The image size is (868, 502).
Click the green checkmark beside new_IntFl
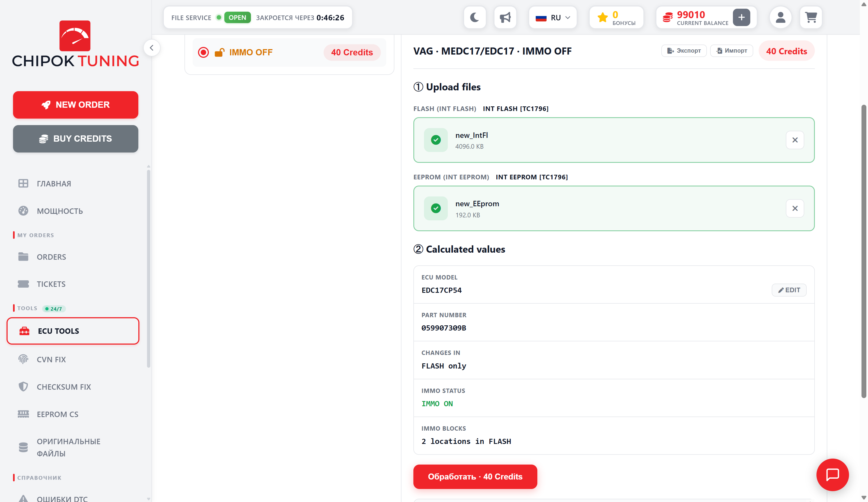tap(436, 140)
